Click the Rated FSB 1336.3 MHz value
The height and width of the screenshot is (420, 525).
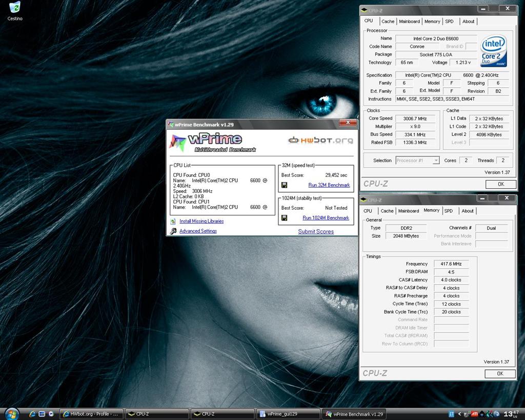(x=415, y=143)
